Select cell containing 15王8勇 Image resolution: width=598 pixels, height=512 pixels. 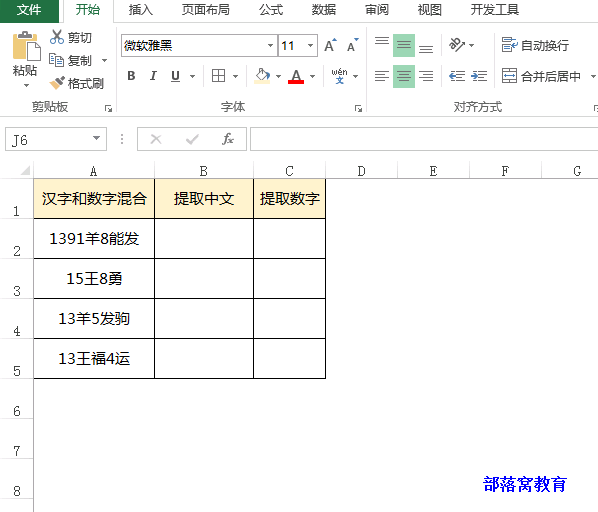coord(94,279)
